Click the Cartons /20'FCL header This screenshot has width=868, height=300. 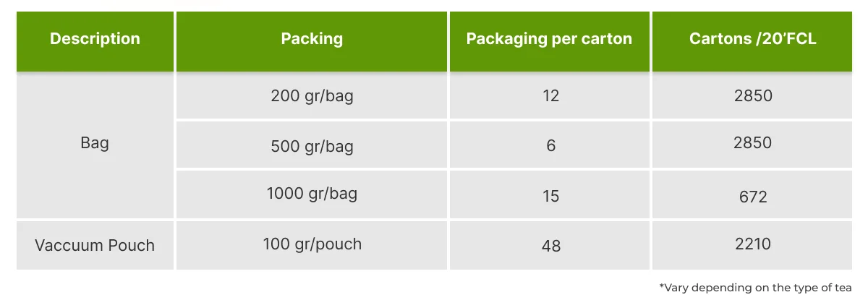pos(753,39)
